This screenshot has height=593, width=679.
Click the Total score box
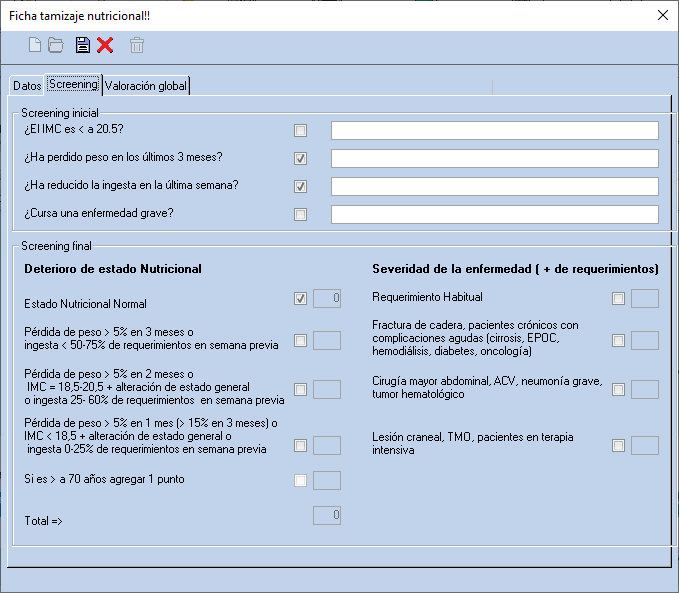click(327, 515)
